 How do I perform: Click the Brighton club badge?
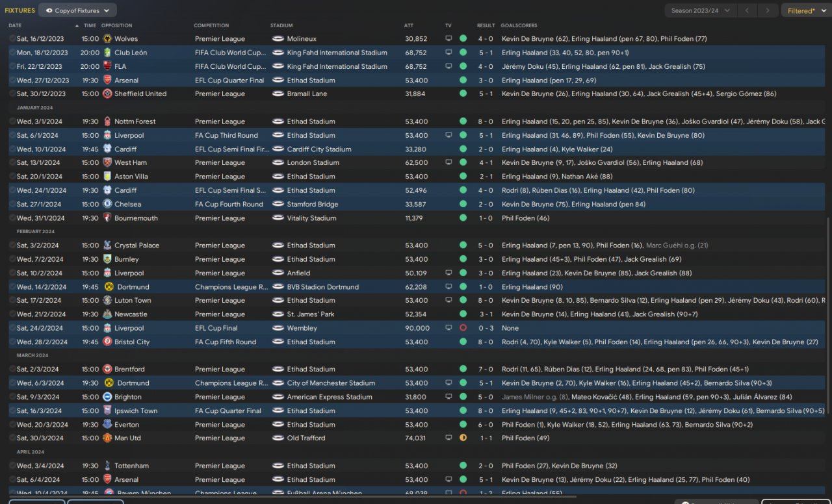click(x=107, y=397)
